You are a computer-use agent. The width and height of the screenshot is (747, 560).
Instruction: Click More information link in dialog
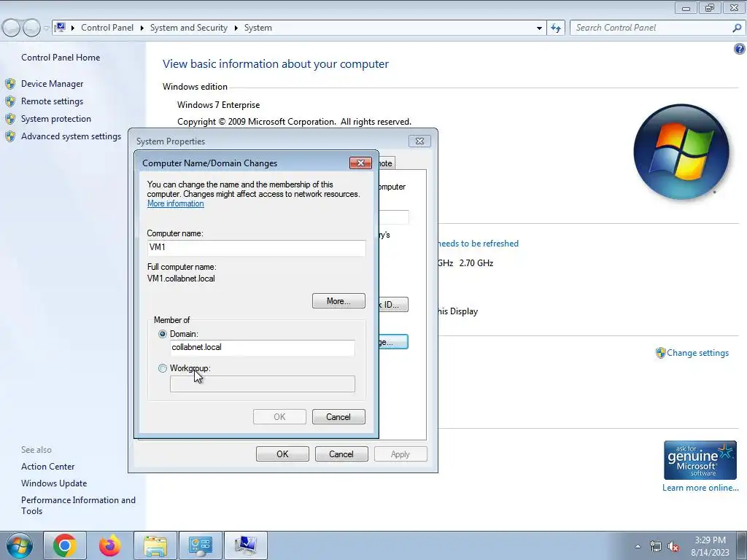tap(175, 204)
